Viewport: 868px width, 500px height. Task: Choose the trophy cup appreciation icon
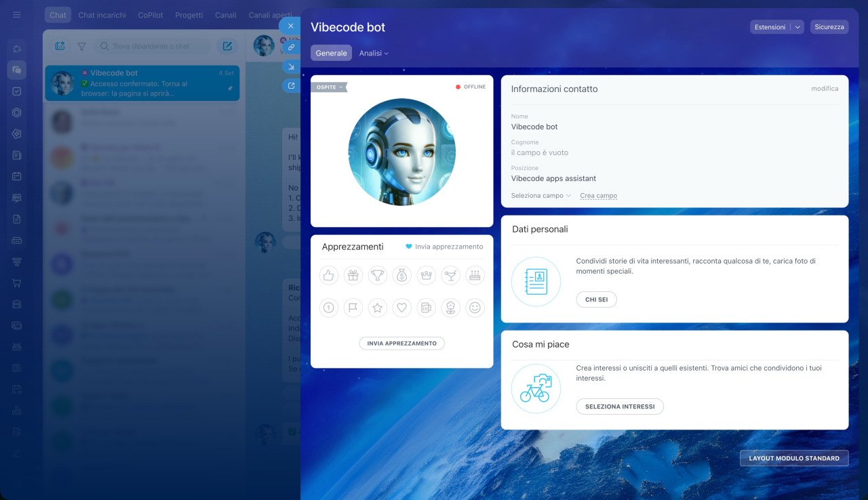378,275
